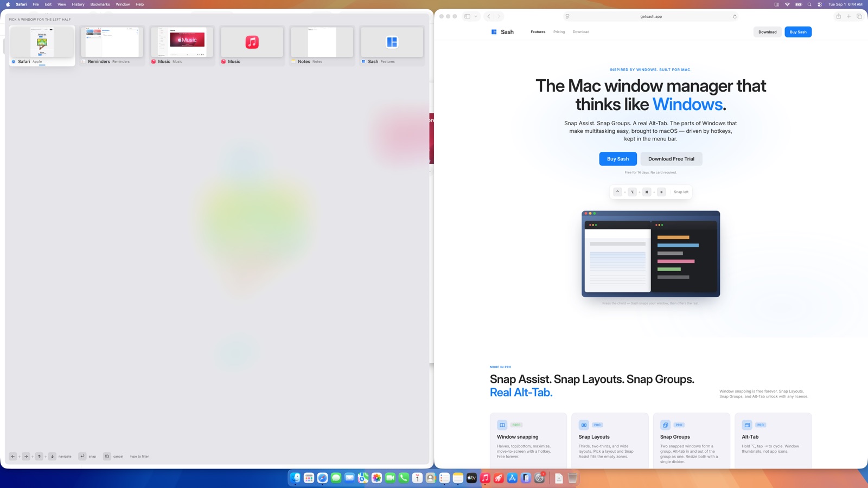Open Features in the Sash site navigation
The image size is (868, 488).
tap(538, 32)
